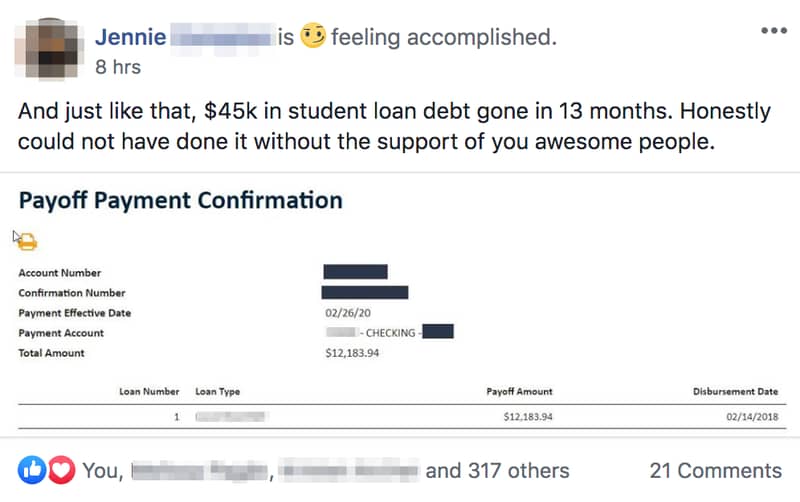Click the redacted confirmation number value
This screenshot has height=502, width=800.
364,292
